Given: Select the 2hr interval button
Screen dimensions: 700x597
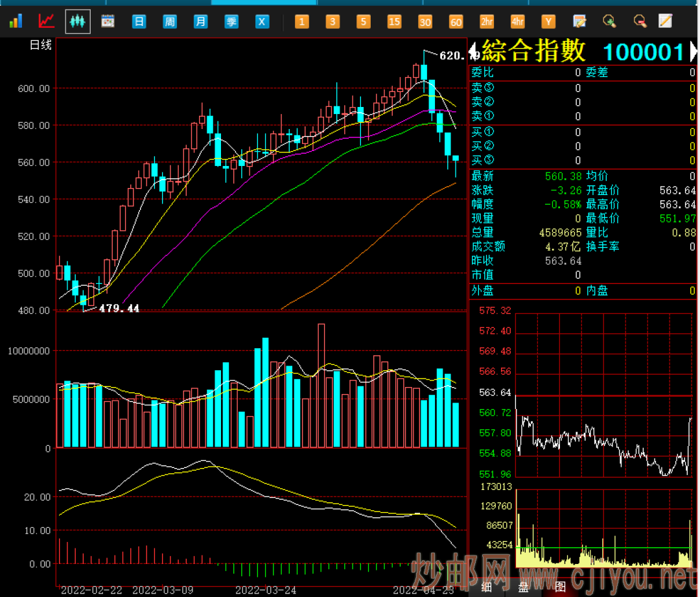Looking at the screenshot, I should (487, 21).
